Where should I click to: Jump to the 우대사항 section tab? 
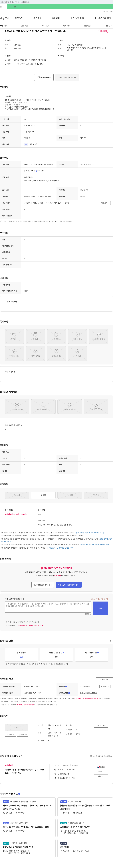coord(45,26)
